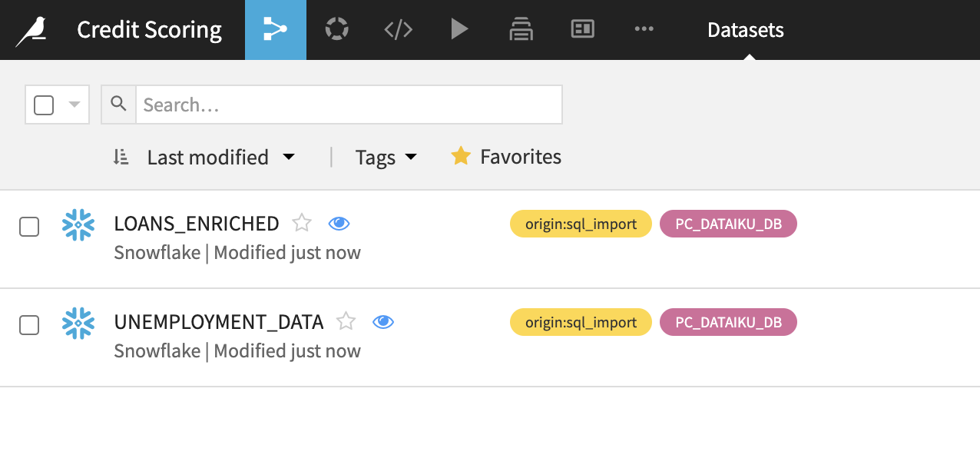The image size is (980, 455).
Task: Open the code notebooks icon
Action: click(x=398, y=30)
